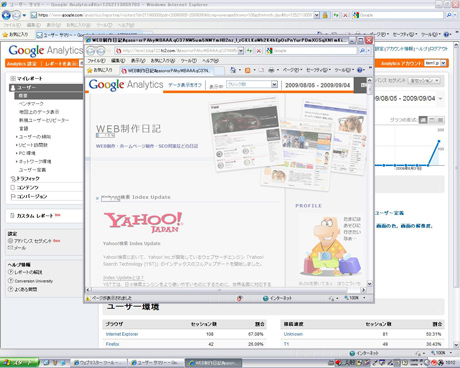Expand ネットワーク環境 in Analytics sidebar

(17, 162)
